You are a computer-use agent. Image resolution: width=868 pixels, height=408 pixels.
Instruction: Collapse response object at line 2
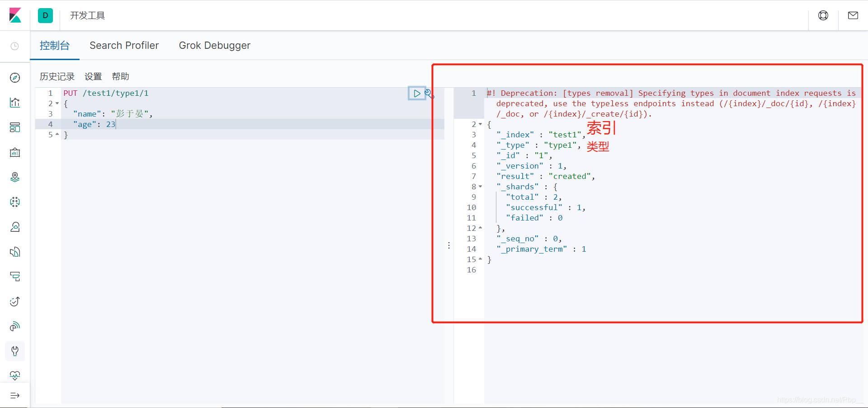tap(481, 124)
